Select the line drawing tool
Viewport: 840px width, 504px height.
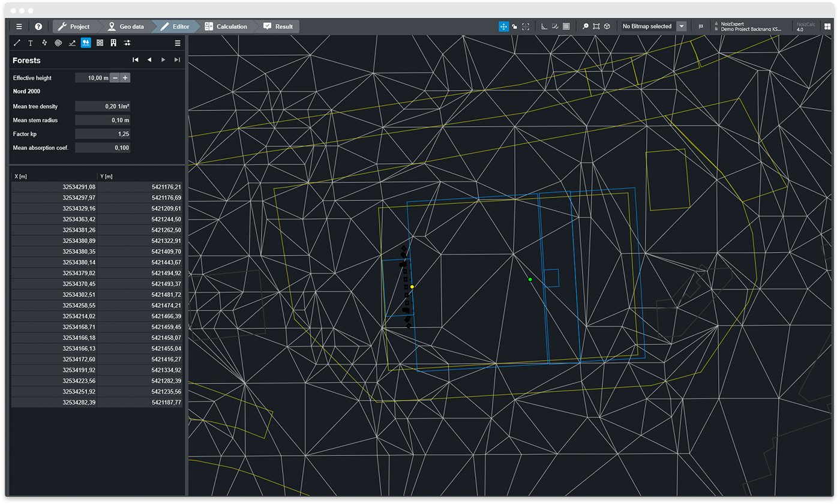click(x=17, y=43)
